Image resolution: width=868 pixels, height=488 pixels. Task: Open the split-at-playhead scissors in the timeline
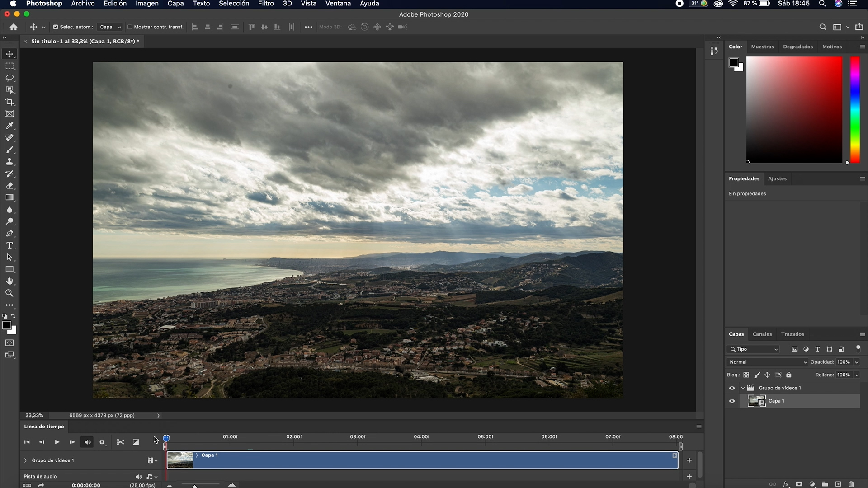click(120, 442)
